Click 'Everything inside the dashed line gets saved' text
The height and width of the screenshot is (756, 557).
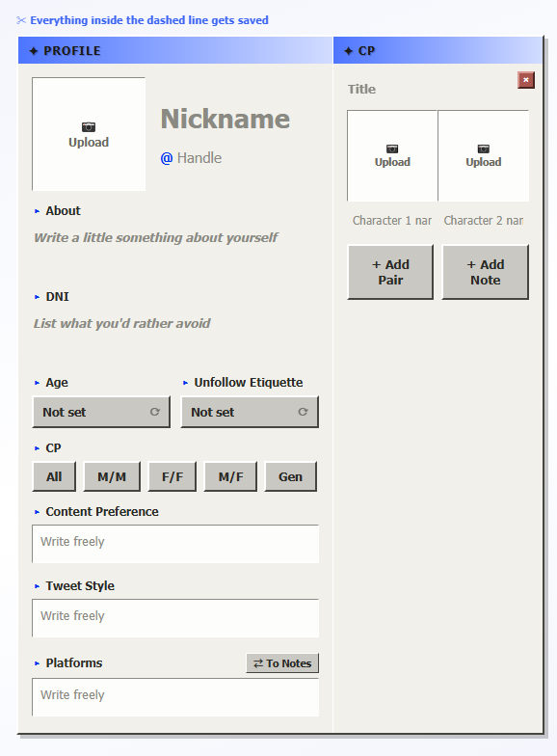coord(149,20)
